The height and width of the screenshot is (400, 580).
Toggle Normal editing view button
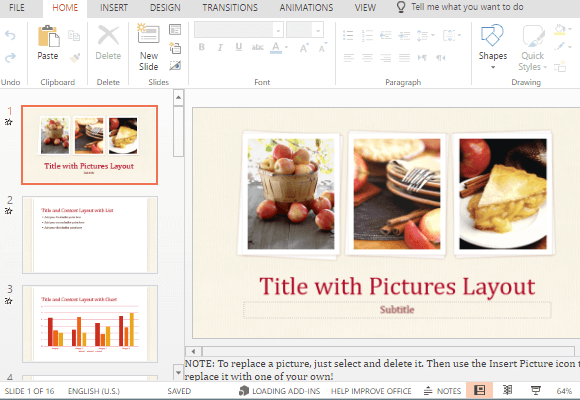[x=479, y=390]
